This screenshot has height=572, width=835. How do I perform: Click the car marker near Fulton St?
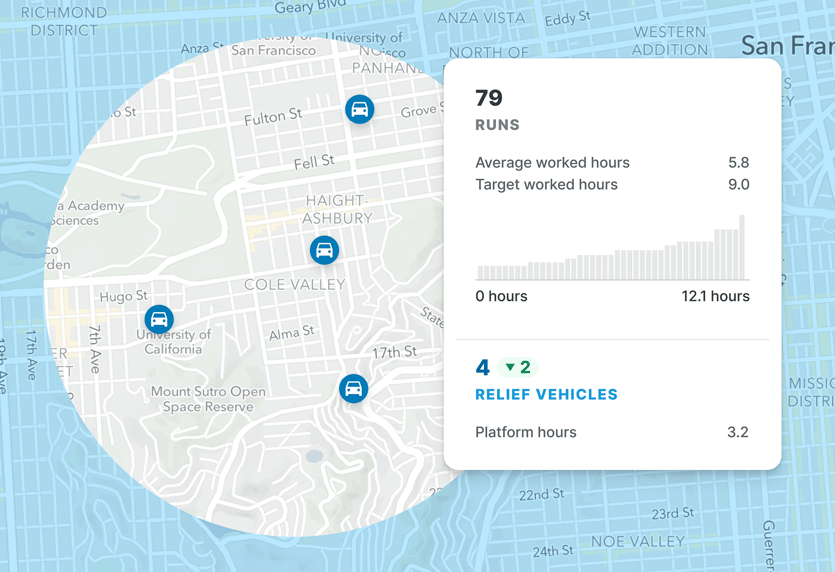coord(359,109)
